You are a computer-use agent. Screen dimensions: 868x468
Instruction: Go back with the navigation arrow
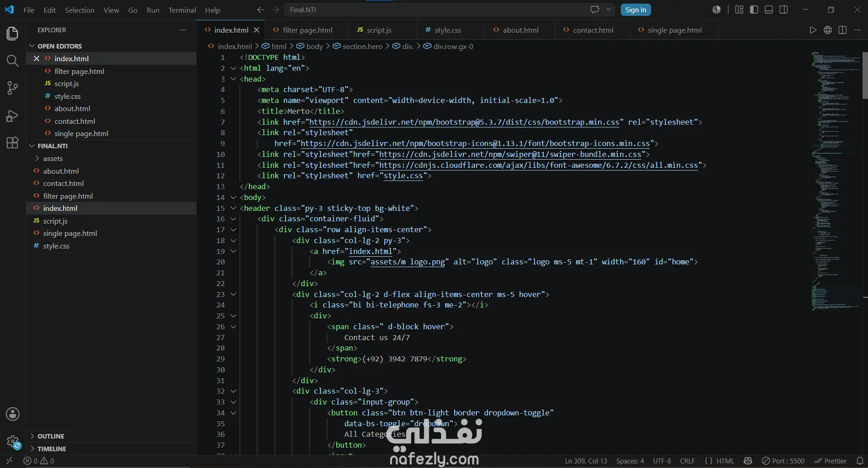[x=260, y=10]
